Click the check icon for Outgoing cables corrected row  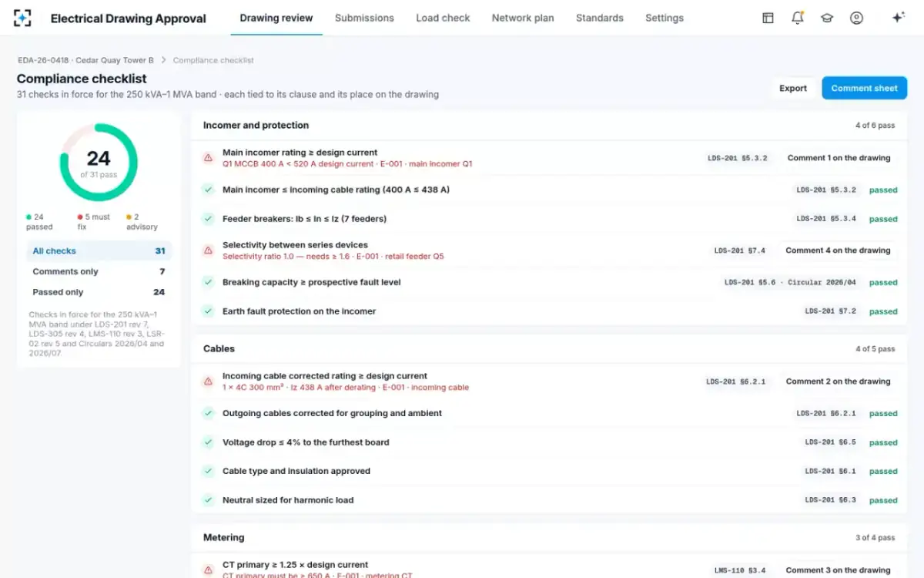(208, 413)
